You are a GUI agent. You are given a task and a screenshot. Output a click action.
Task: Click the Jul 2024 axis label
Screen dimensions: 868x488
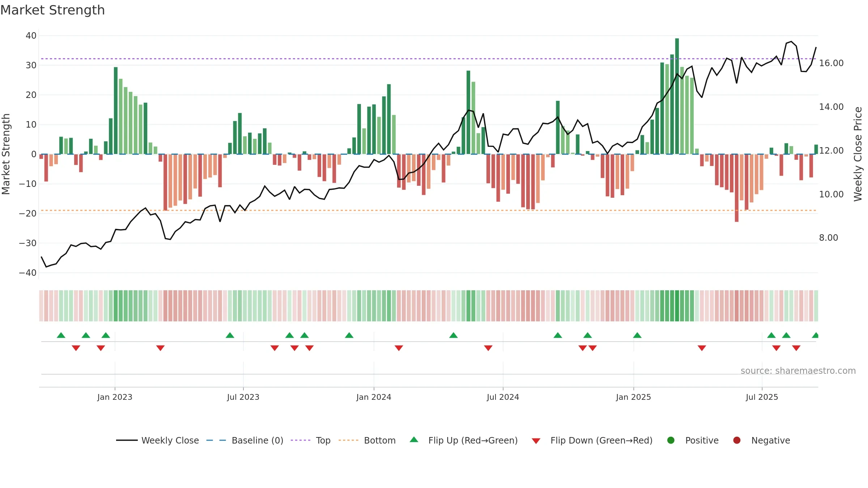pyautogui.click(x=503, y=397)
